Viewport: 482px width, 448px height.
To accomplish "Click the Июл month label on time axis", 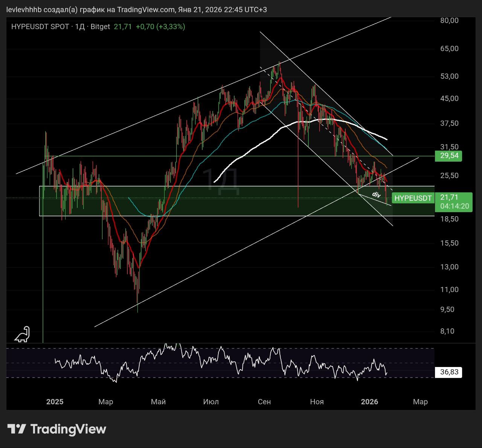I will (x=210, y=402).
